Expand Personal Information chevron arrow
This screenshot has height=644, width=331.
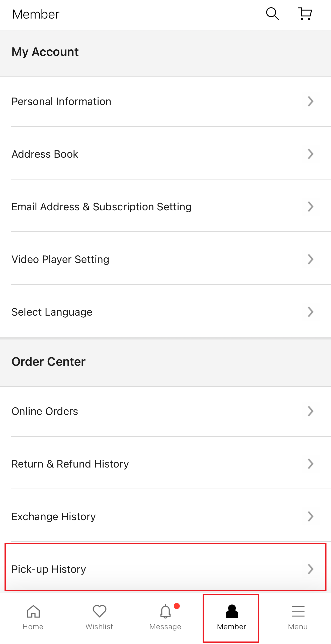coord(310,102)
